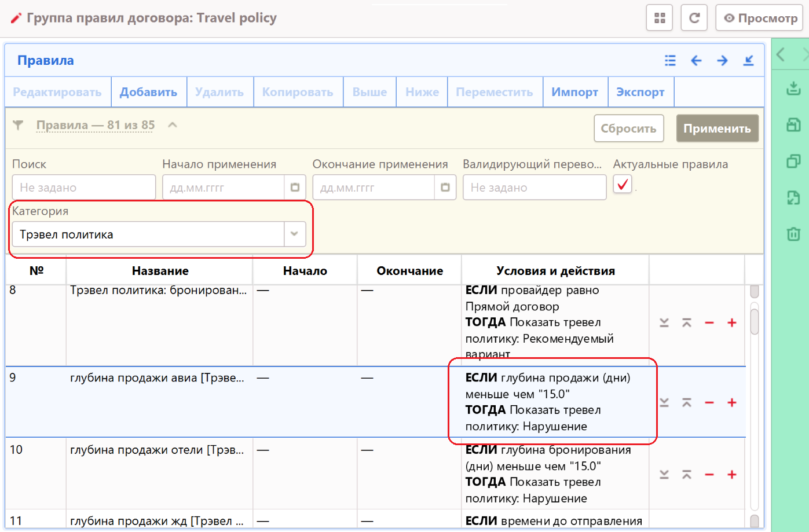Open the Категория dropdown
The height and width of the screenshot is (532, 809).
[x=294, y=234]
